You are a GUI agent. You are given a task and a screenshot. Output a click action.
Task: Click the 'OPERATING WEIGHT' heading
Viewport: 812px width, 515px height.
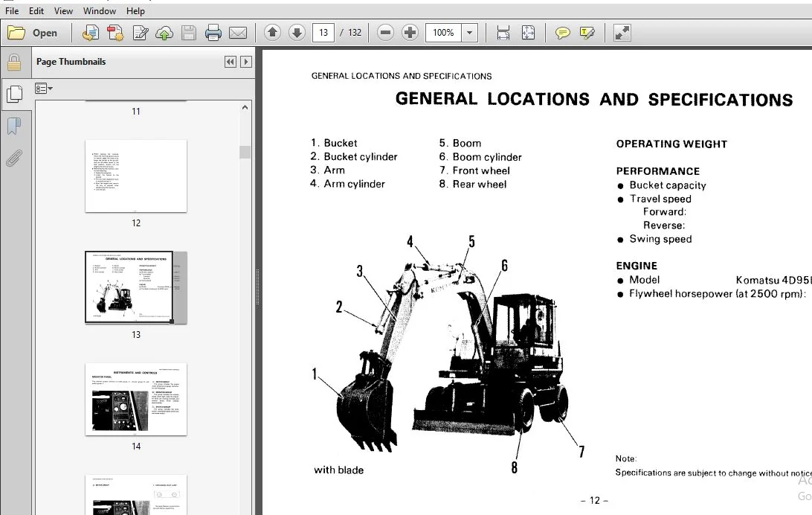(671, 144)
